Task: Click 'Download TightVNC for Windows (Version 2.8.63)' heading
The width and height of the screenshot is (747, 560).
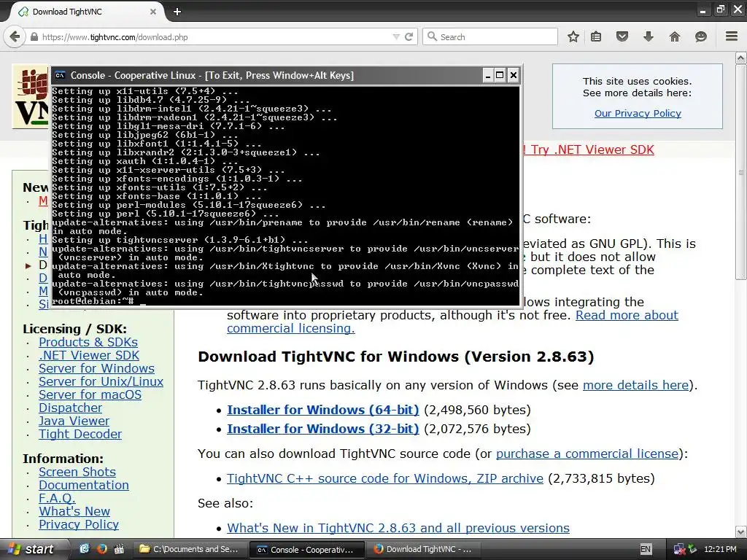Action: click(x=396, y=357)
